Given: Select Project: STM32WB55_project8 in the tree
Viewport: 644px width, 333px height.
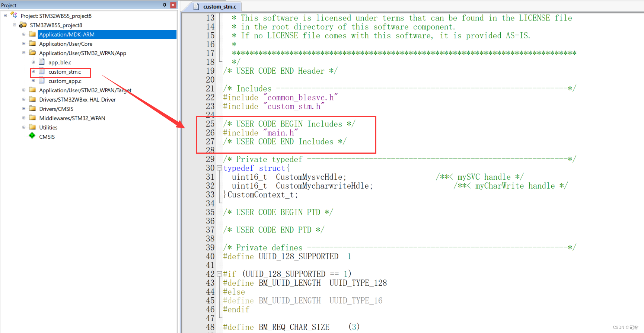Looking at the screenshot, I should [x=56, y=16].
